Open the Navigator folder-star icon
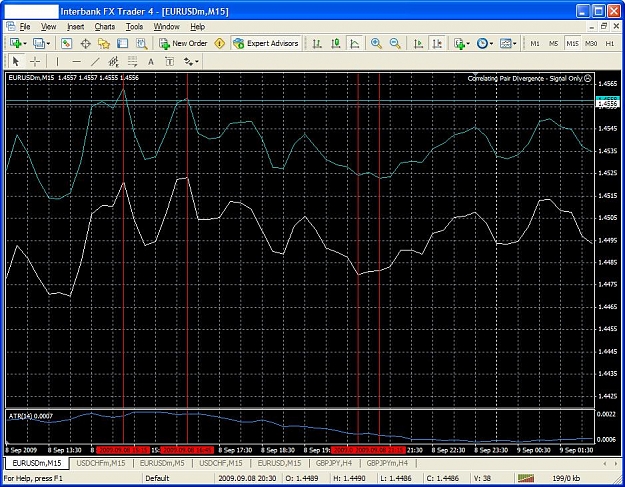This screenshot has height=487, width=625. pyautogui.click(x=104, y=43)
